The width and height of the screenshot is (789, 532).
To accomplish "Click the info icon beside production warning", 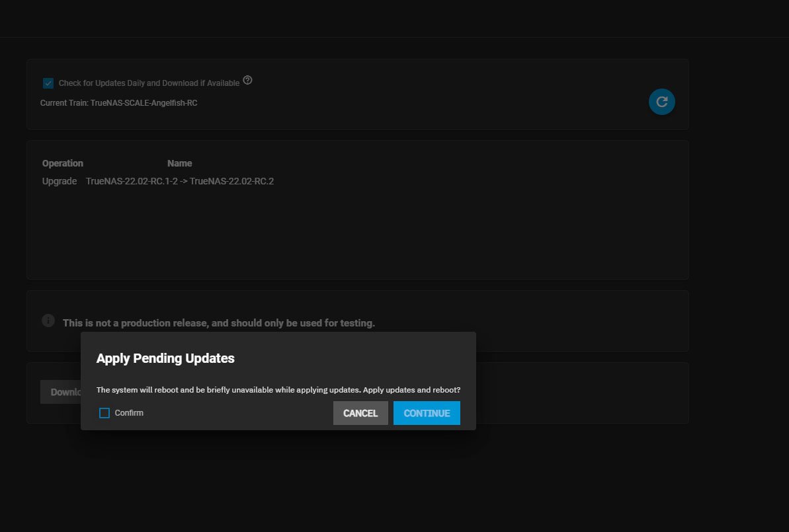I will pos(48,321).
